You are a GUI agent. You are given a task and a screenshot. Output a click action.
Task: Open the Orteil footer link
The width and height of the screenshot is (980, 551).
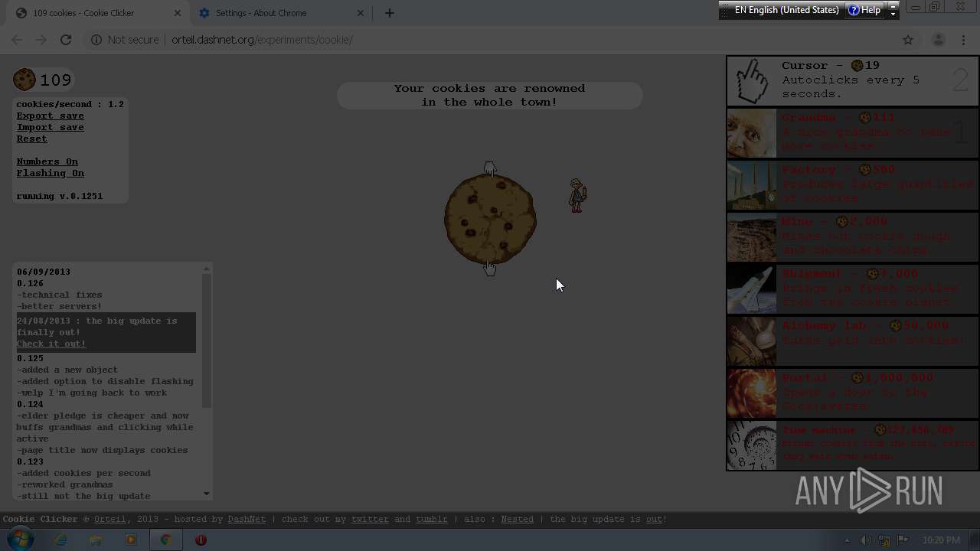(x=110, y=519)
